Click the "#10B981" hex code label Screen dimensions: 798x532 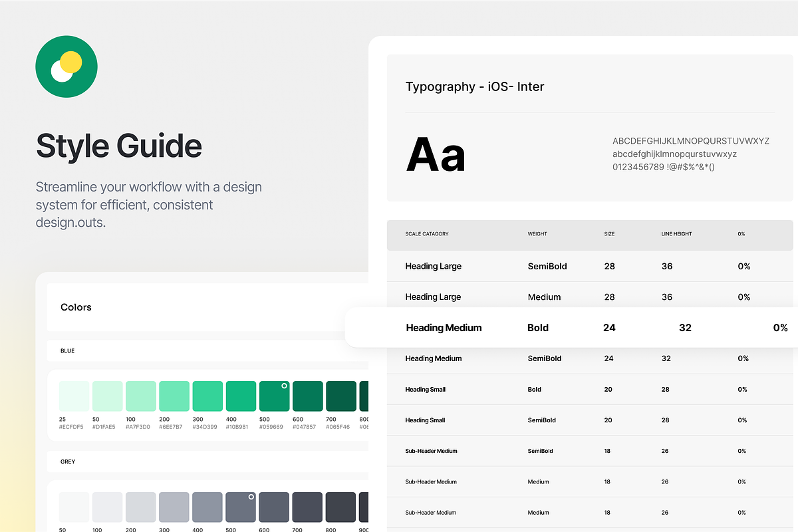click(238, 427)
